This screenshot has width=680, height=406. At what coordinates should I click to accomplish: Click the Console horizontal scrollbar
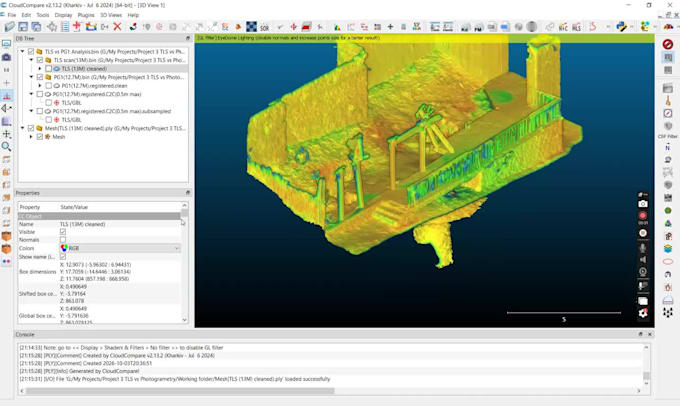click(x=180, y=391)
